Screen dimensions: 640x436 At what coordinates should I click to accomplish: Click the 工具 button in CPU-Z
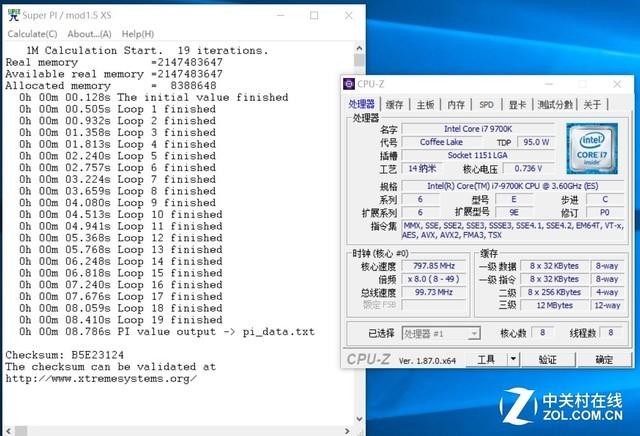click(486, 360)
